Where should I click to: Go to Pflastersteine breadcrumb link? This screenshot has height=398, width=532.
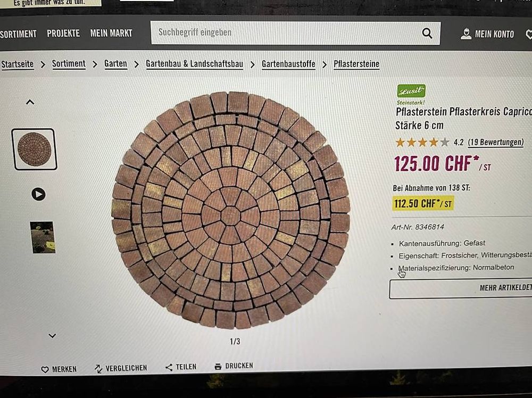[356, 64]
